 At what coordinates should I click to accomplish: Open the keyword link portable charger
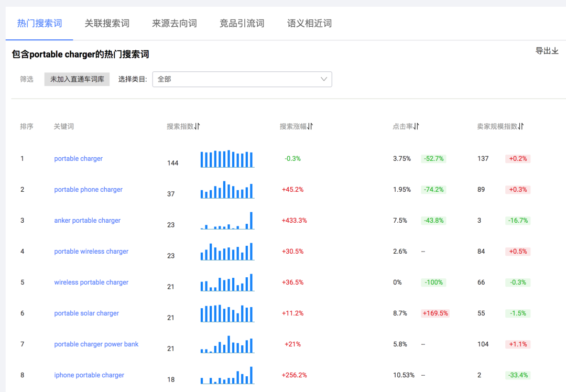point(78,158)
